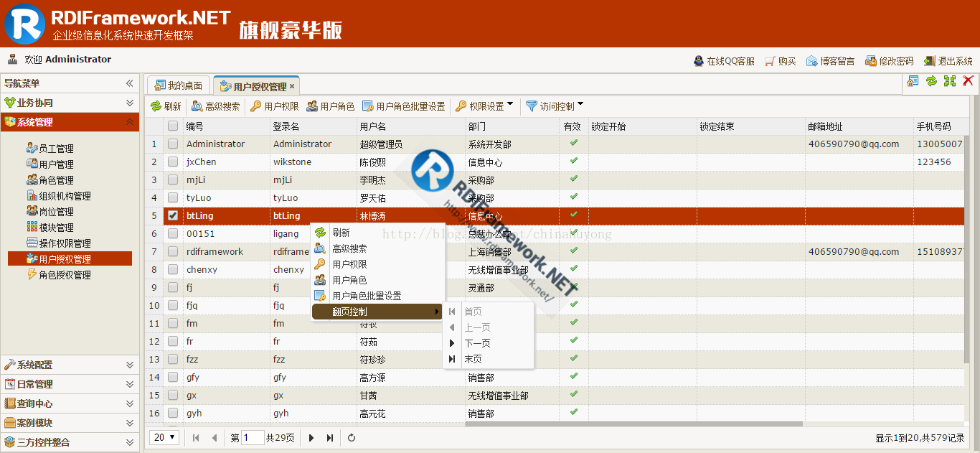Expand the 三方控件整合 accordion panel

70,442
